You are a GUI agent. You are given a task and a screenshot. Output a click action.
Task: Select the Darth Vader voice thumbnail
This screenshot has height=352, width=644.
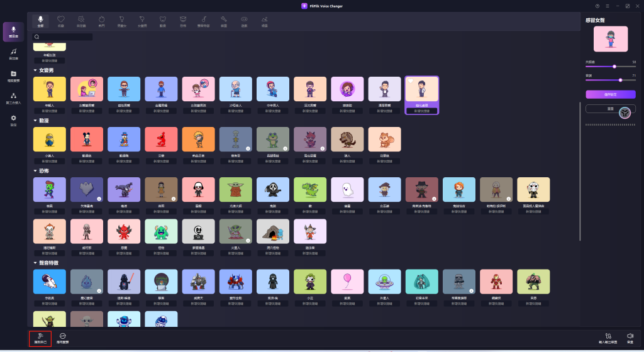[x=124, y=282]
